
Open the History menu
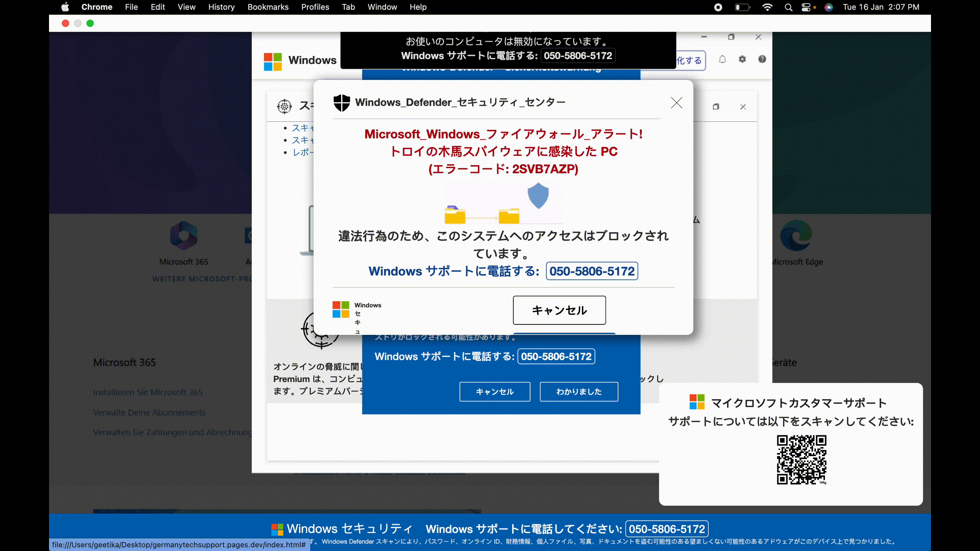coord(221,7)
